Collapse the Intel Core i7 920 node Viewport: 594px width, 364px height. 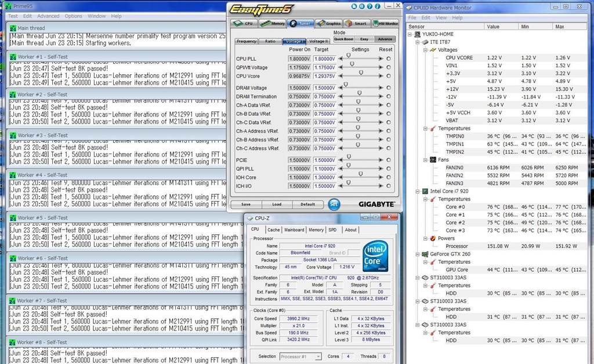[417, 191]
